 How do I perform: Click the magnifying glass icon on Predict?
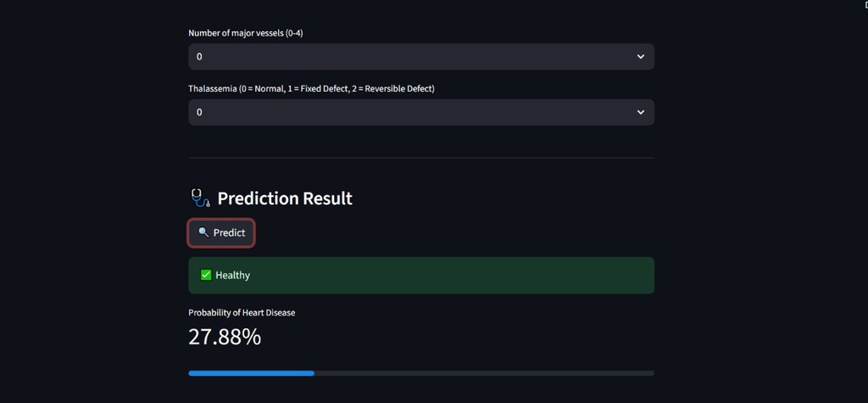pos(203,232)
